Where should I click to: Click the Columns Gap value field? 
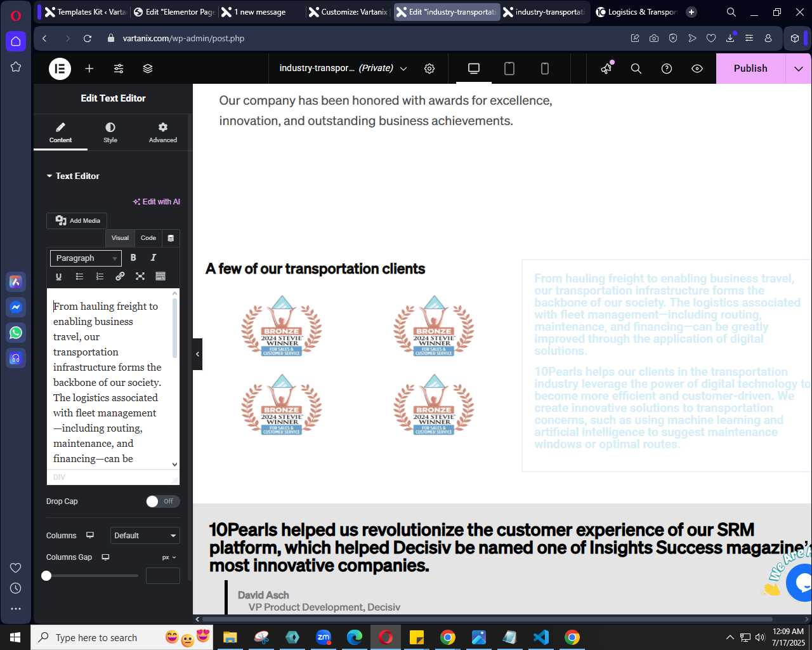(x=163, y=576)
